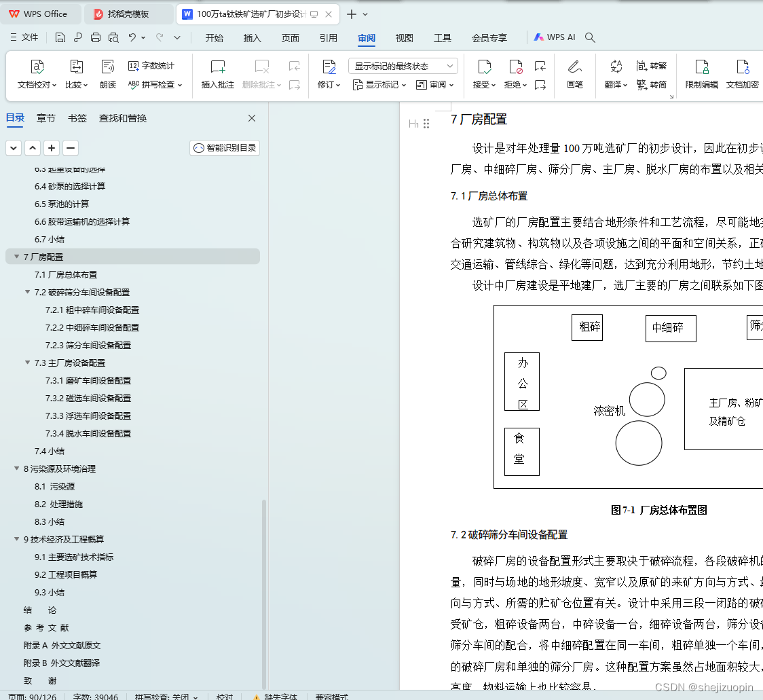
Task: Switch to the 引用 ribbon tab
Action: pos(328,38)
